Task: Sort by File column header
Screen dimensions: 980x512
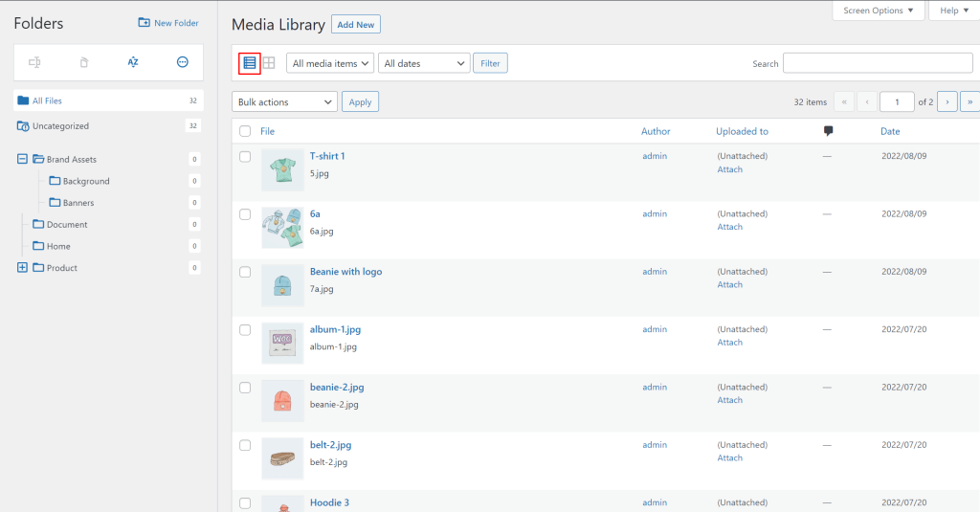Action: point(268,131)
